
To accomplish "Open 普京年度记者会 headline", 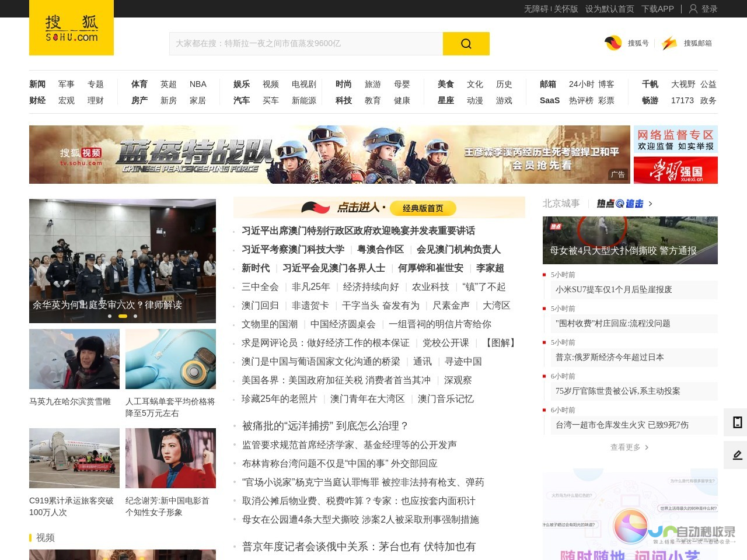I will point(359,547).
